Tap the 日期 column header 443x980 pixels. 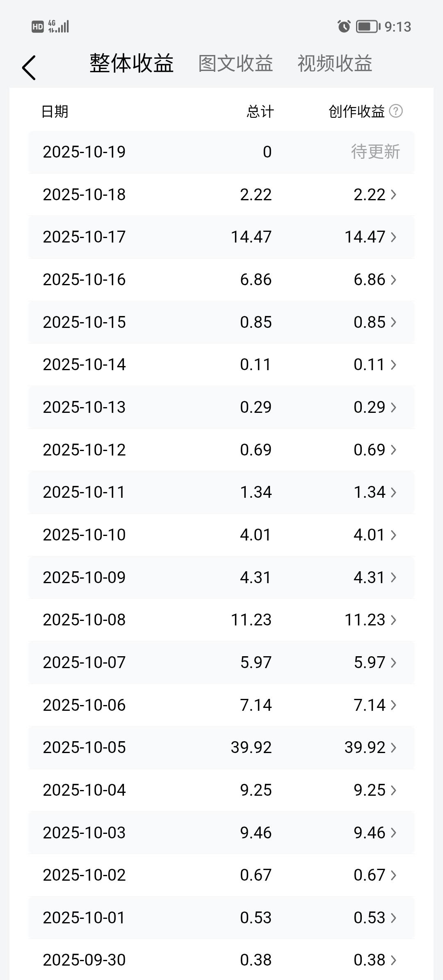tap(55, 111)
